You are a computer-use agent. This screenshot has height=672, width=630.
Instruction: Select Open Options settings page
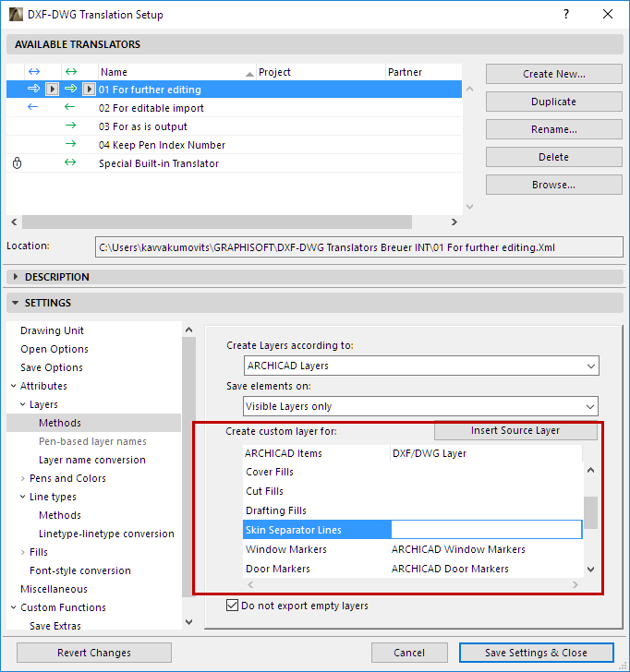pos(55,349)
